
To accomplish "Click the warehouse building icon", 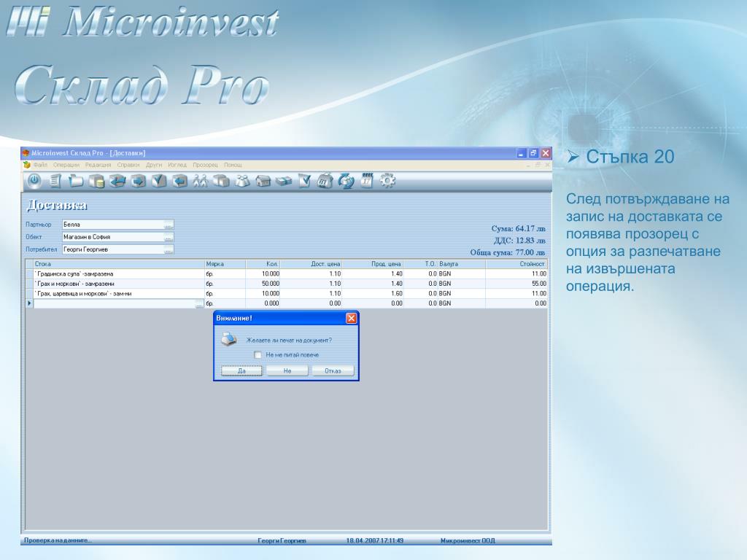I will click(263, 181).
